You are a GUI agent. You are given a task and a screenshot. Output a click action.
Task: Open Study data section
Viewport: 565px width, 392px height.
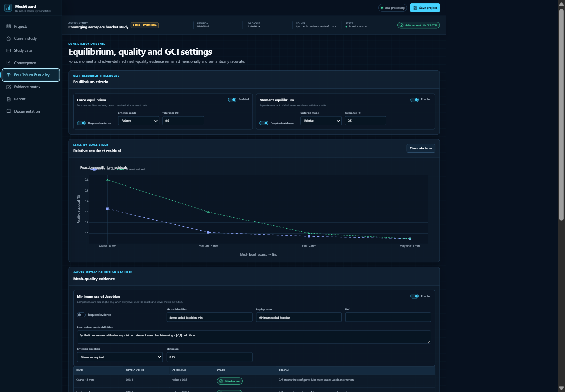(31, 51)
